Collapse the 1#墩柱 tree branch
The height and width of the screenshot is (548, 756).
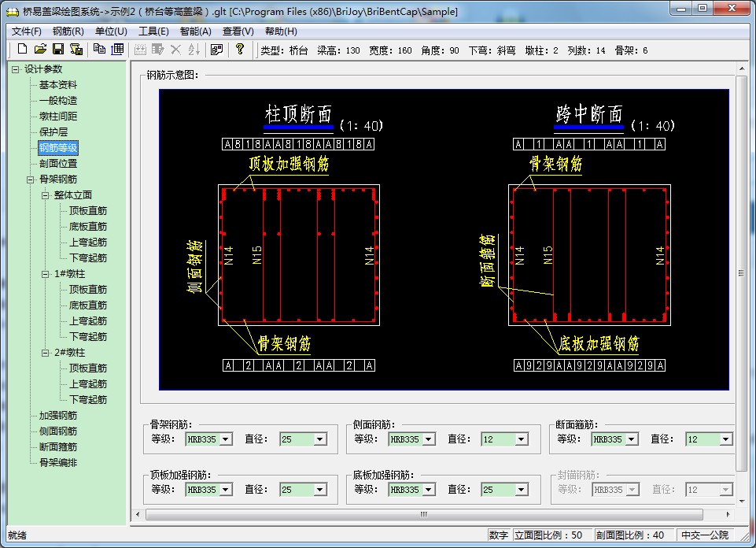(46, 274)
